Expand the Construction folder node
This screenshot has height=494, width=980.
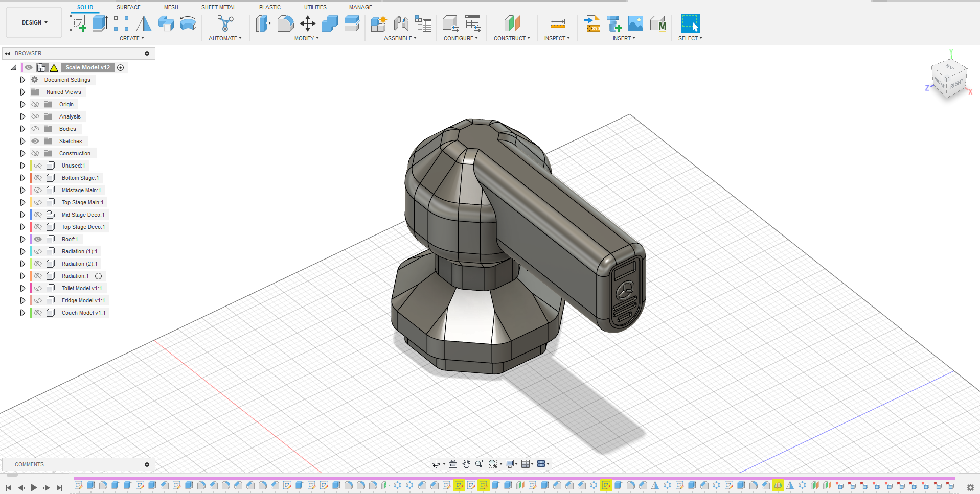[x=22, y=153]
